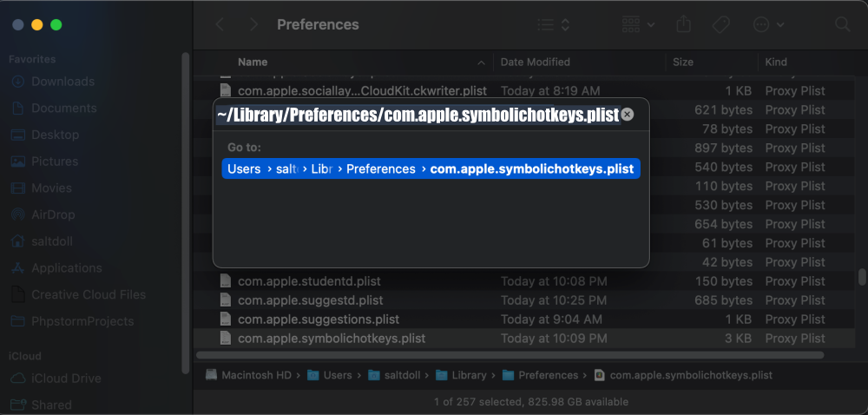Open iCloud Drive in sidebar

(66, 379)
